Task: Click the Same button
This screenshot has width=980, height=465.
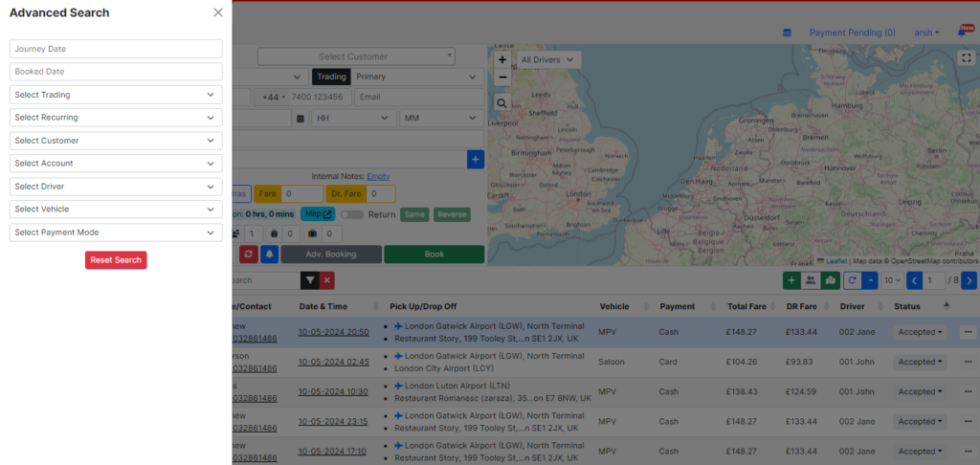Action: pyautogui.click(x=414, y=215)
